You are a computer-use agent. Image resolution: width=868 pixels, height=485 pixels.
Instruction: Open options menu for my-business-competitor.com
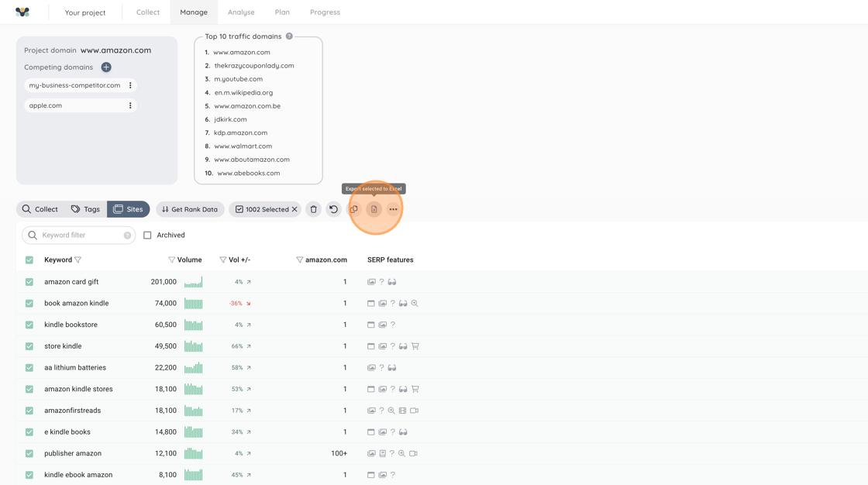pyautogui.click(x=130, y=85)
